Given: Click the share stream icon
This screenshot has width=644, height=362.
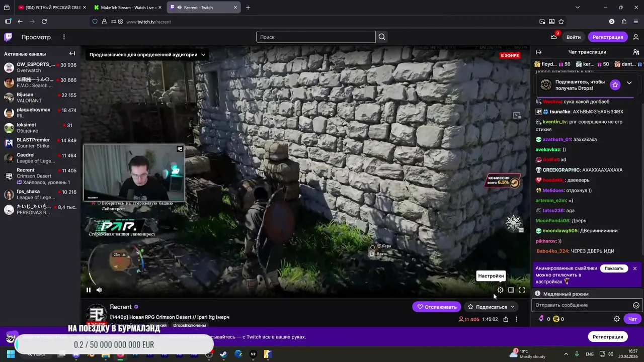Looking at the screenshot, I should [x=506, y=319].
